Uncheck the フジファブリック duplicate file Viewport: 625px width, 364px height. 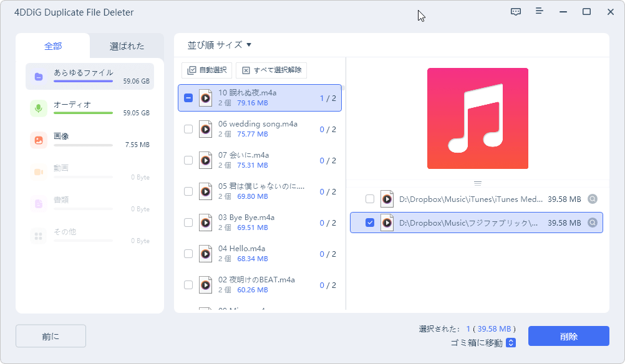tap(370, 223)
